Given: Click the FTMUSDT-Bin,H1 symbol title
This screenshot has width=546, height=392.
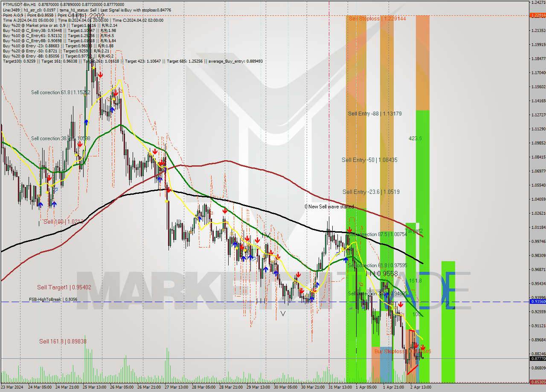Looking at the screenshot, I should pyautogui.click(x=20, y=5).
